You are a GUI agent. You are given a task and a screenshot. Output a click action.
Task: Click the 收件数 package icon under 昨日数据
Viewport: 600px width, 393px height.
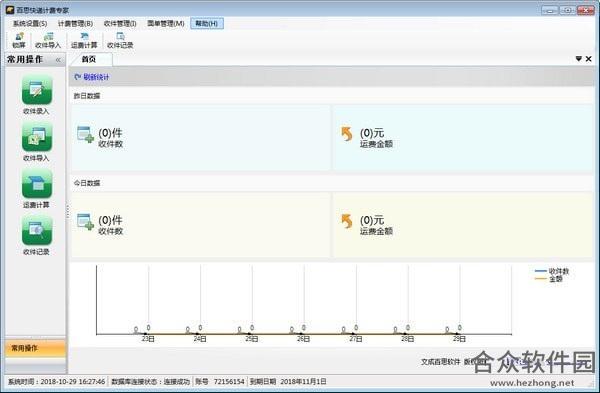(x=85, y=135)
